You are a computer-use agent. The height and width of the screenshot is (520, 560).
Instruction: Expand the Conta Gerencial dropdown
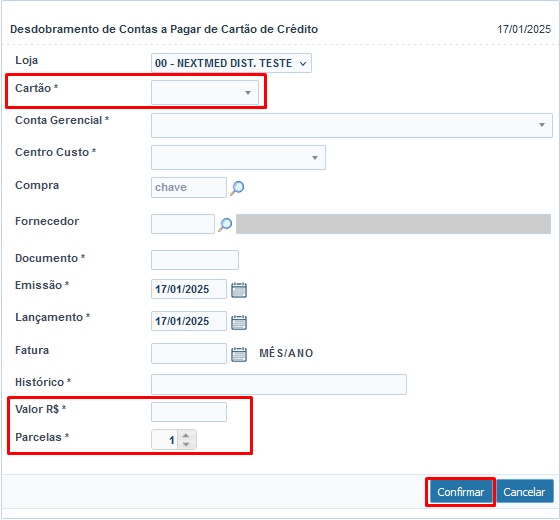click(x=352, y=125)
